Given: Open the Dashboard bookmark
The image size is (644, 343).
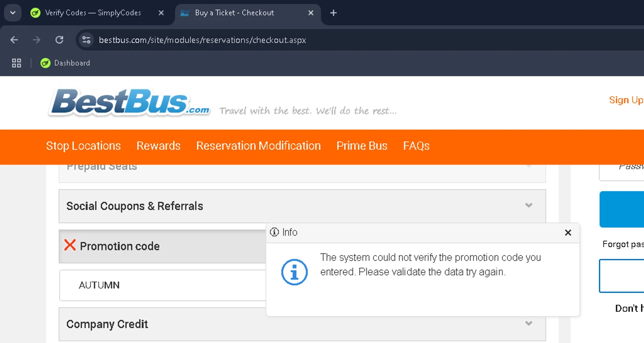Looking at the screenshot, I should (65, 63).
